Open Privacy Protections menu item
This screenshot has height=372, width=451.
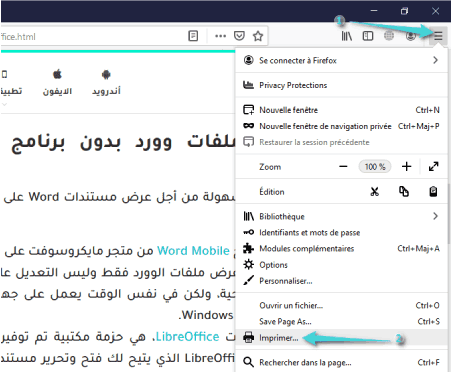(x=341, y=85)
